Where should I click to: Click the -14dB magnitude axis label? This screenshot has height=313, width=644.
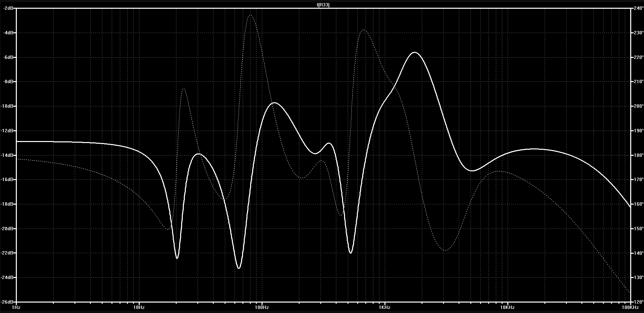point(7,155)
